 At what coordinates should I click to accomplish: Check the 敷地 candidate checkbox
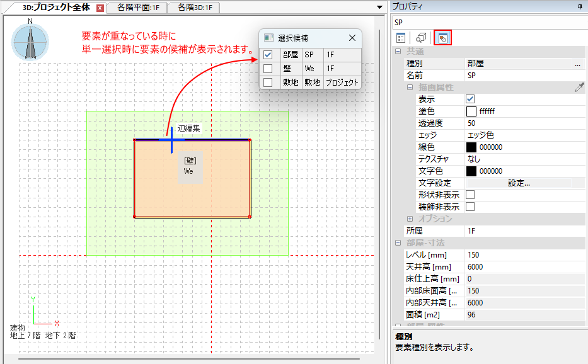pyautogui.click(x=268, y=82)
